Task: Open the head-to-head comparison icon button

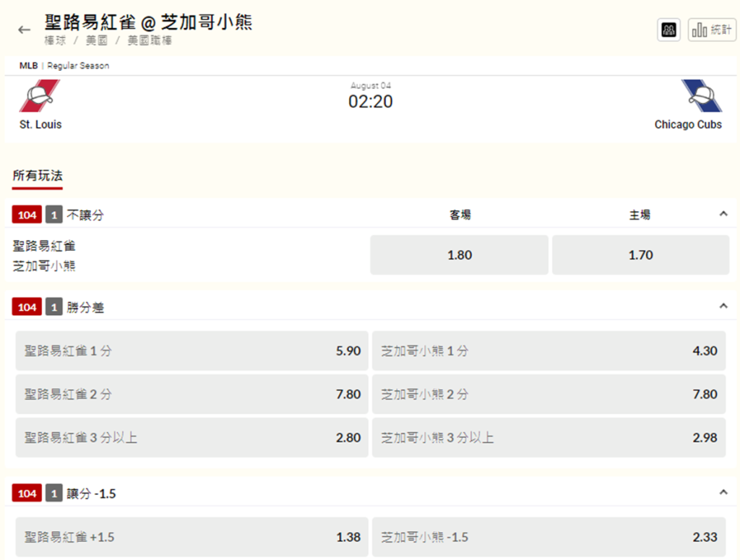Action: pyautogui.click(x=668, y=30)
